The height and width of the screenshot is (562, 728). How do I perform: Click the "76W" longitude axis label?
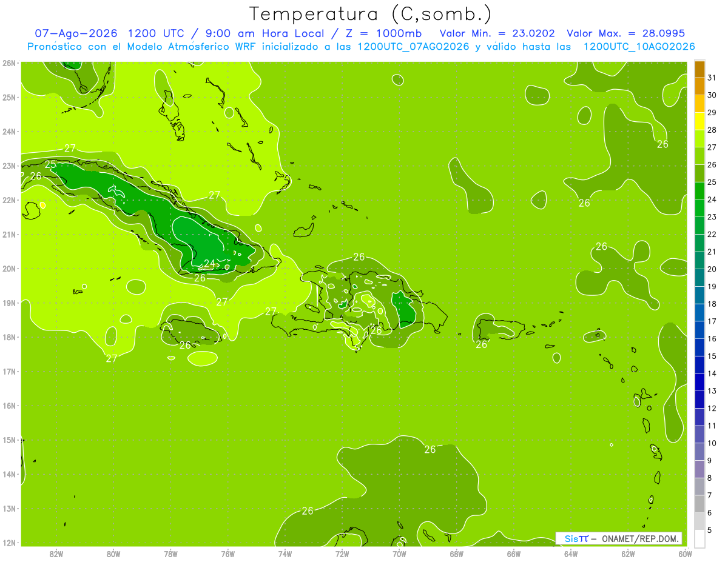click(228, 553)
